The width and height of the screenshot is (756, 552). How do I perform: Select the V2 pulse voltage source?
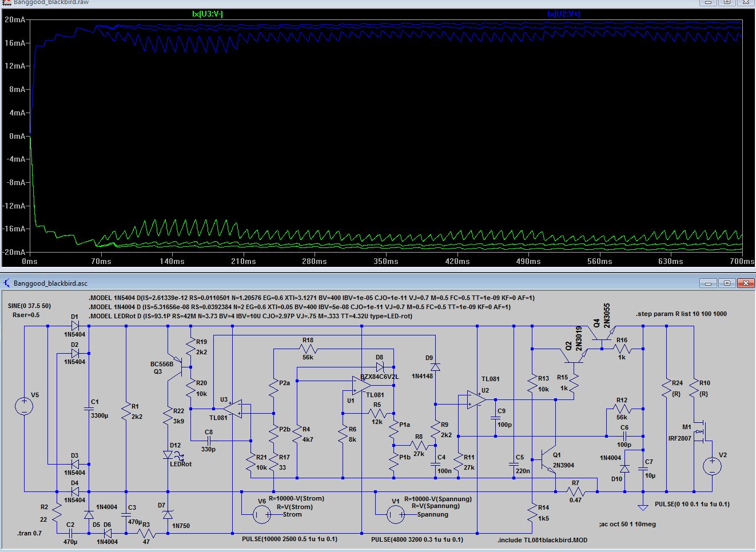tap(712, 466)
